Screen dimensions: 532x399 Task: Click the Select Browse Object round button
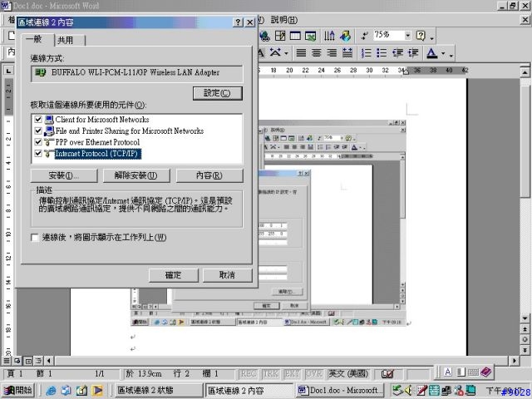525,340
